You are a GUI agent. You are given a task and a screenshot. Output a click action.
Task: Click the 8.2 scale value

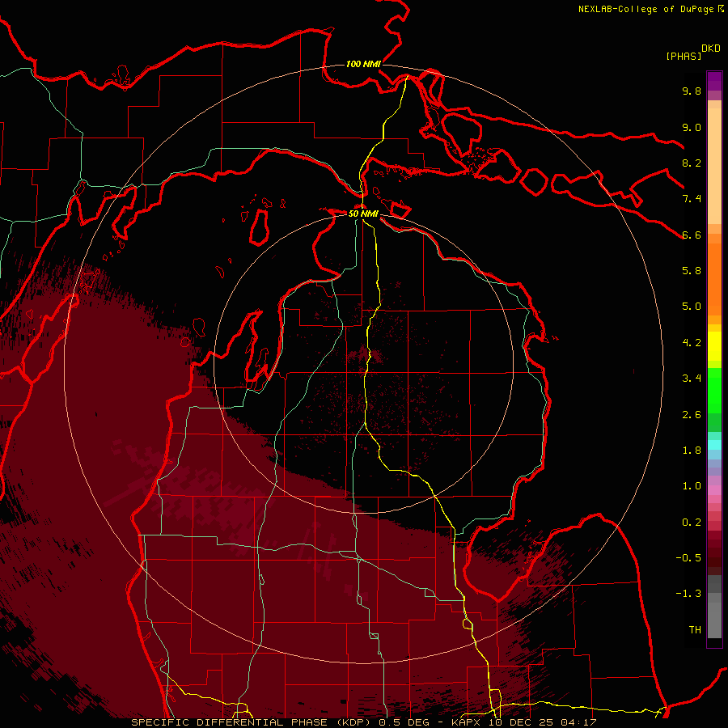(x=692, y=163)
